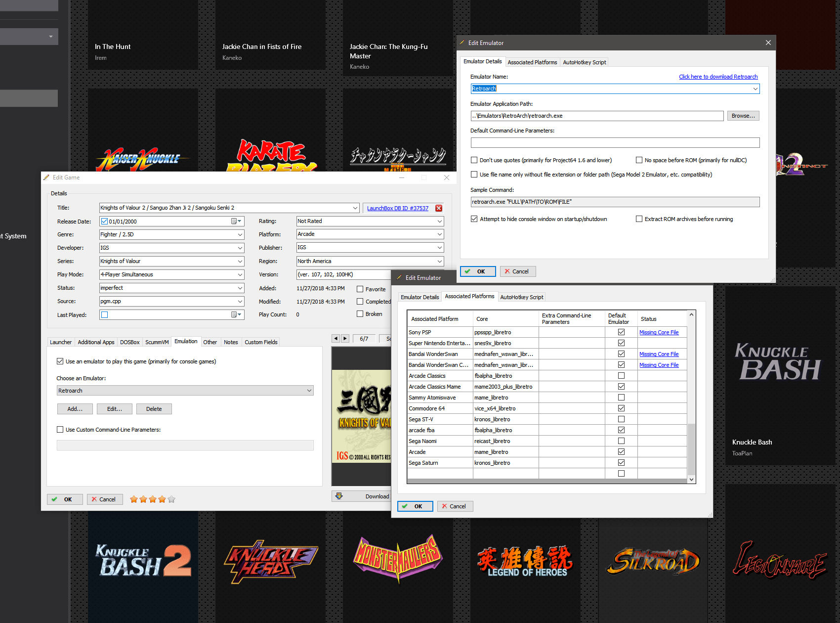Viewport: 840px width, 623px height.
Task: Click the Associated Platforms scrollbar down arrow
Action: (x=692, y=479)
